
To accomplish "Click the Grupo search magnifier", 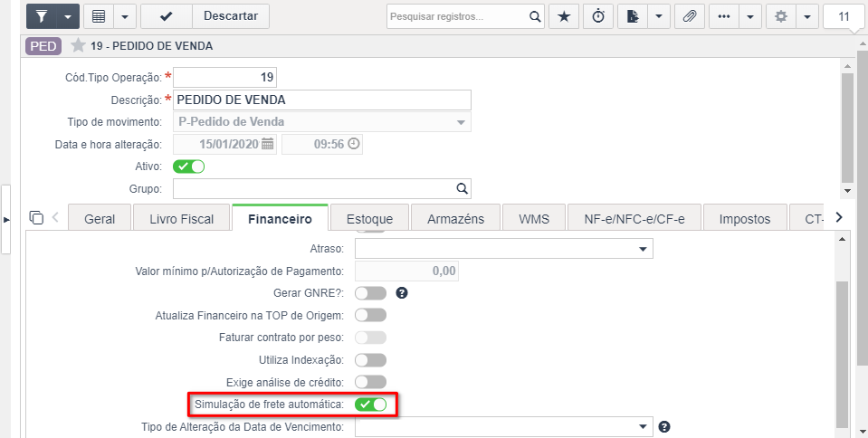I will pyautogui.click(x=463, y=188).
